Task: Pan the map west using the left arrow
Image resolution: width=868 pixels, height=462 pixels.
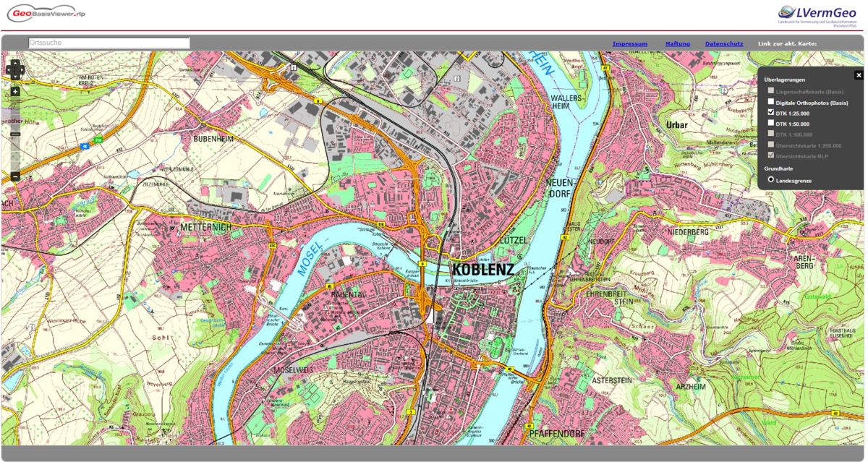Action: pyautogui.click(x=7, y=69)
